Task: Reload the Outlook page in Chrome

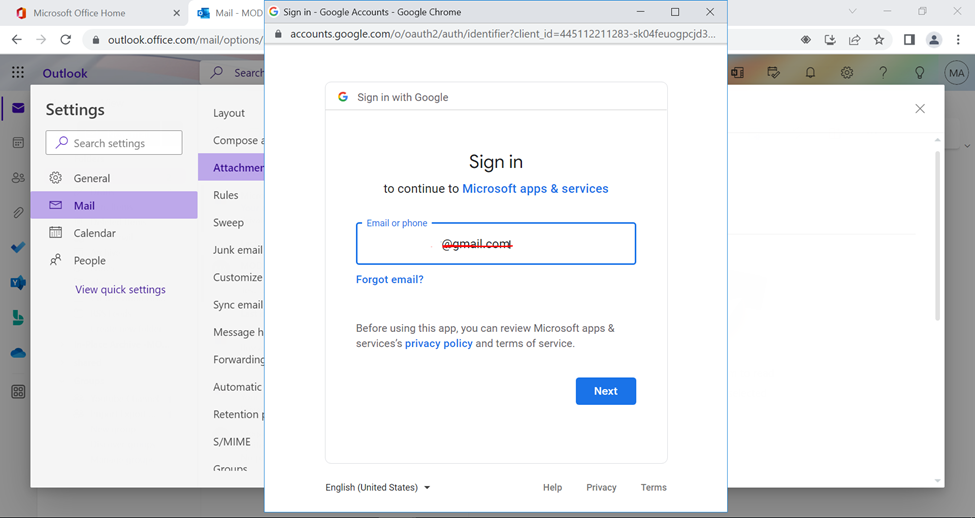Action: [65, 40]
